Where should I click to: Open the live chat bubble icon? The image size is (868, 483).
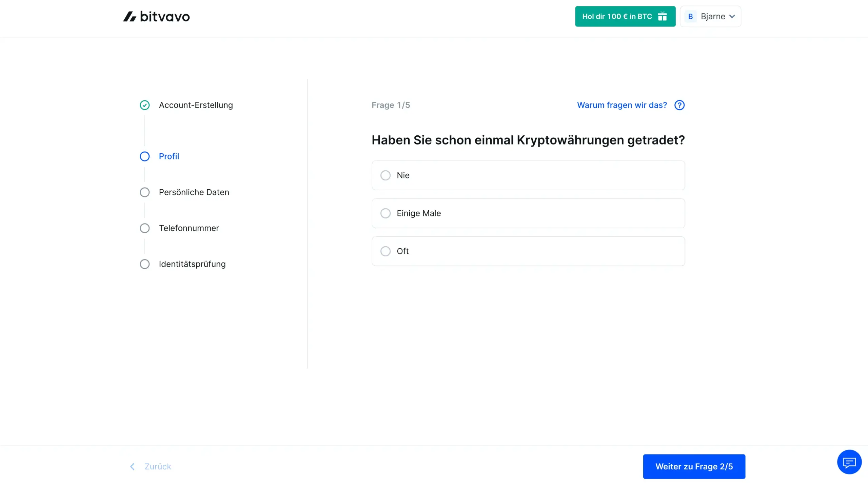pos(849,462)
